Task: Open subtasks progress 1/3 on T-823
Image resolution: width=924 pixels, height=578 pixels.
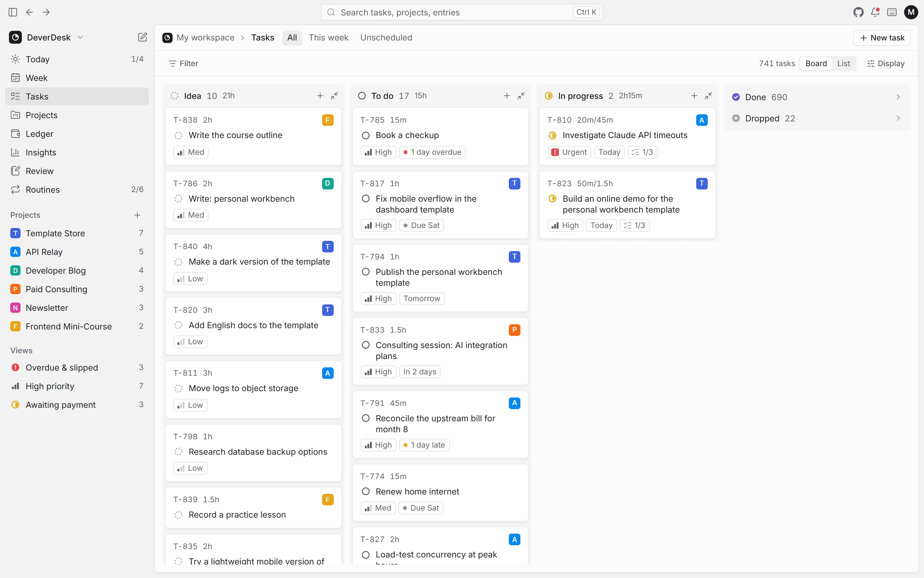Action: (634, 225)
